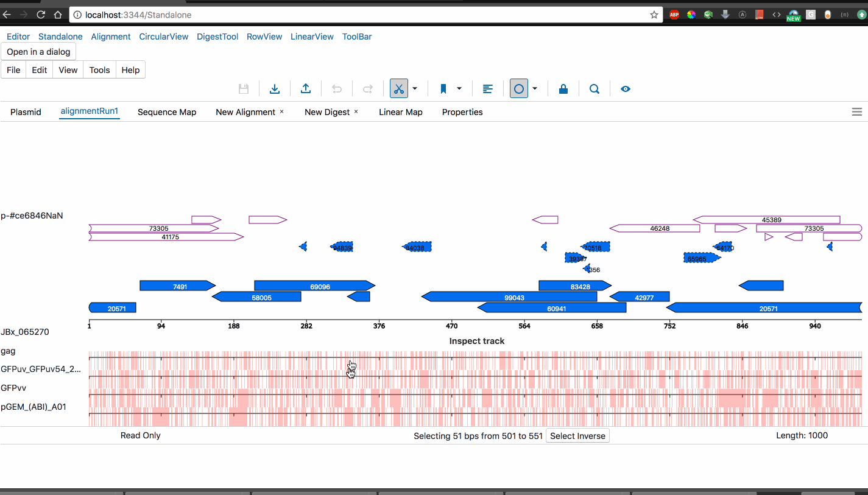Switch to the Linear Map tab
Image resolution: width=868 pixels, height=495 pixels.
coord(400,112)
